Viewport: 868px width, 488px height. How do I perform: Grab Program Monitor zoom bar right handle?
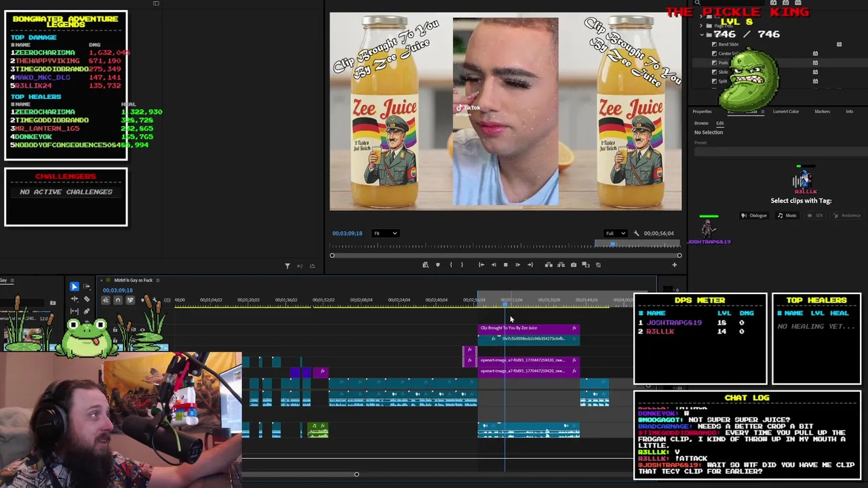click(x=679, y=256)
